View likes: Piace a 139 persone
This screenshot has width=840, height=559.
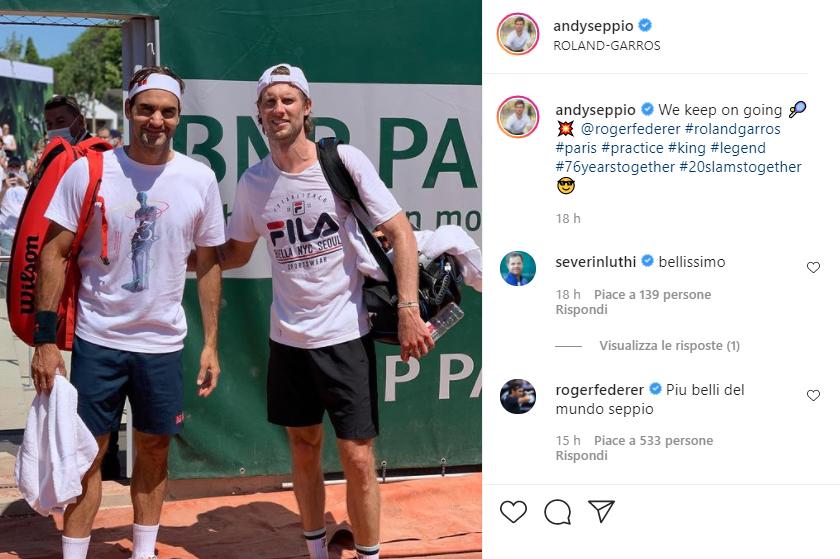point(652,295)
